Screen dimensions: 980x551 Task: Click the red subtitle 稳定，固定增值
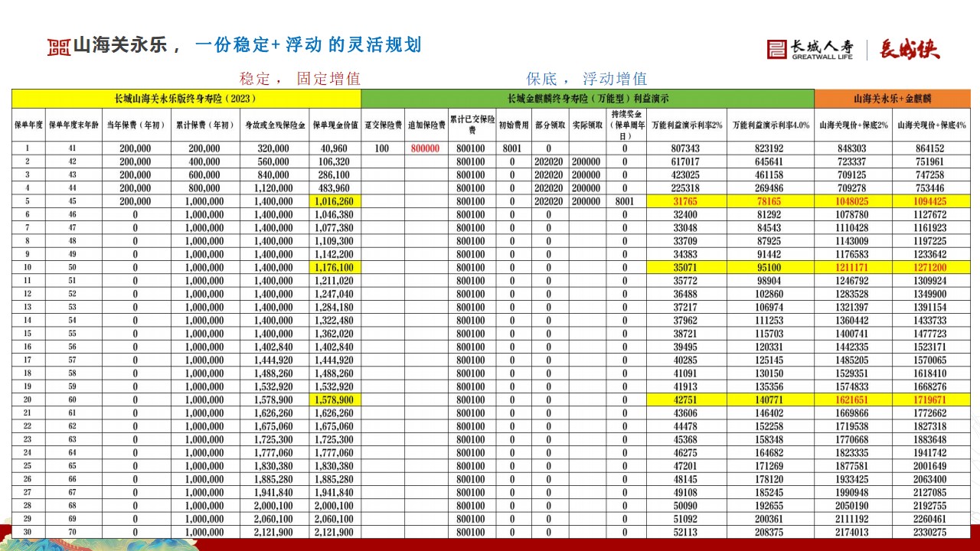pos(299,78)
